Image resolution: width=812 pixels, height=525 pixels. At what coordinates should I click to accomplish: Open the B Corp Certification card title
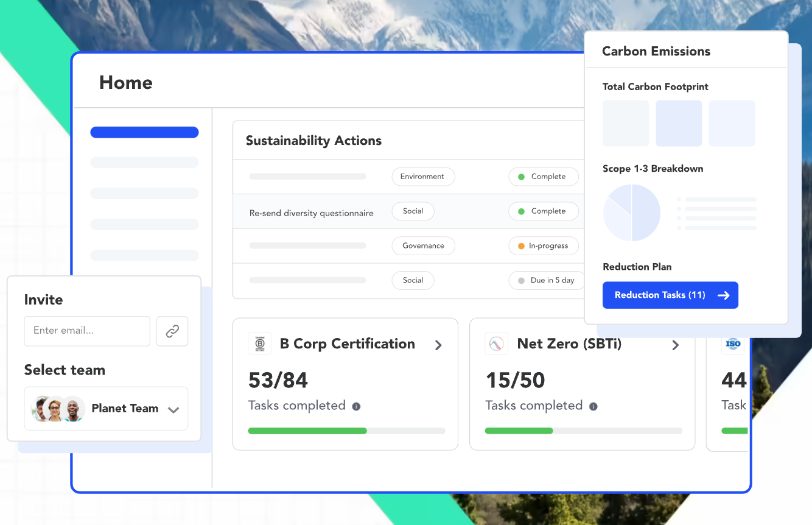click(x=348, y=344)
